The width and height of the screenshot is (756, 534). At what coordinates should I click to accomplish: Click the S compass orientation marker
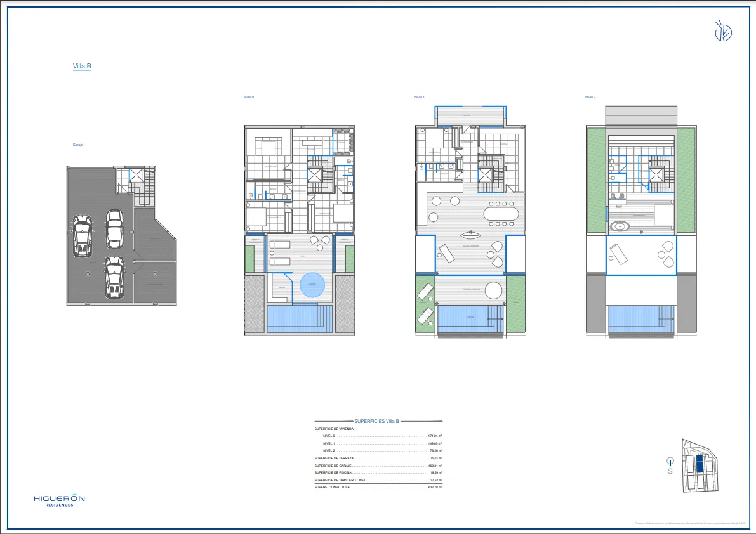670,466
